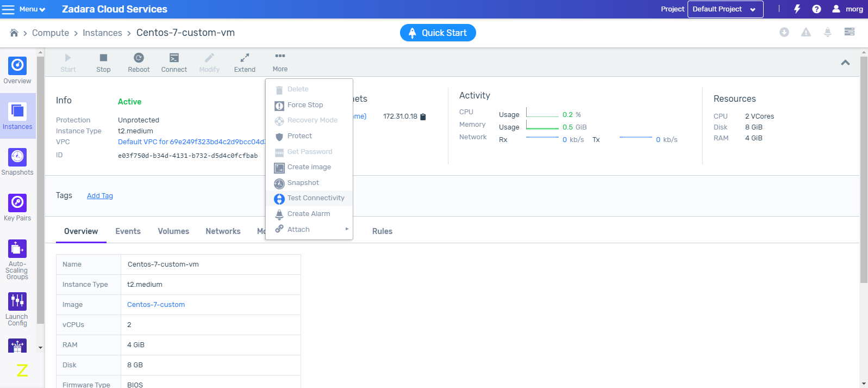Switch to the Networks tab

pos(223,231)
